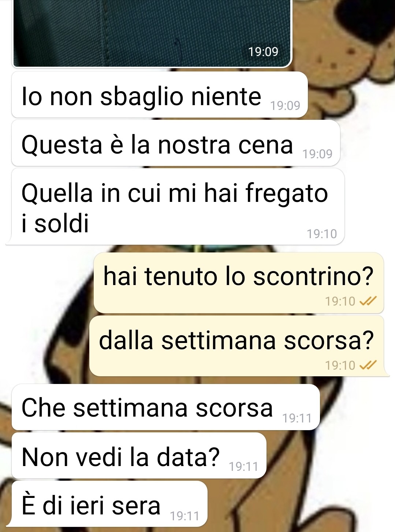Viewport: 395px width, 532px height.
Task: Click double check icon on "dalla settimana scorsa?"
Action: [x=368, y=365]
